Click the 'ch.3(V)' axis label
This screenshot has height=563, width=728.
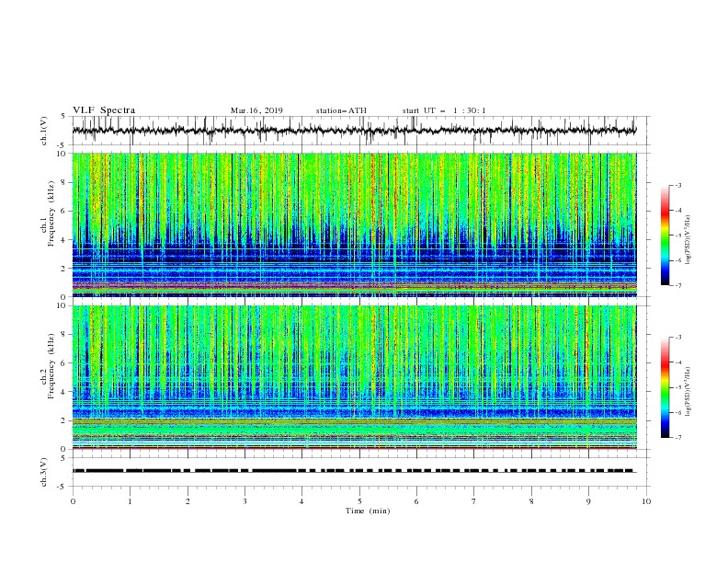pyautogui.click(x=44, y=472)
